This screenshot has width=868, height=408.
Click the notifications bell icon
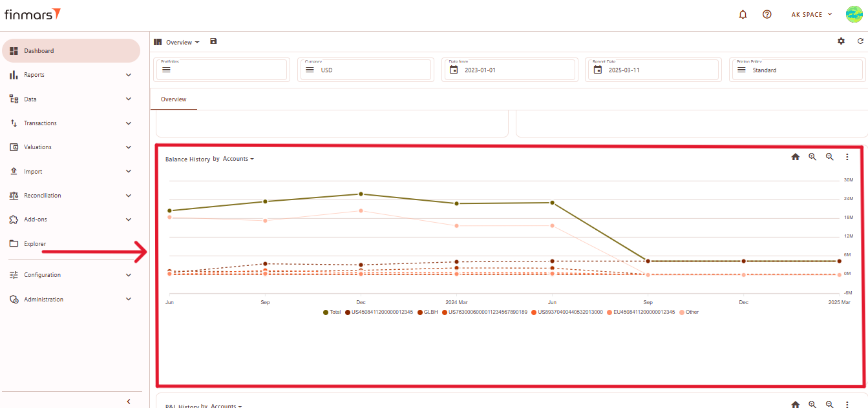coord(743,14)
